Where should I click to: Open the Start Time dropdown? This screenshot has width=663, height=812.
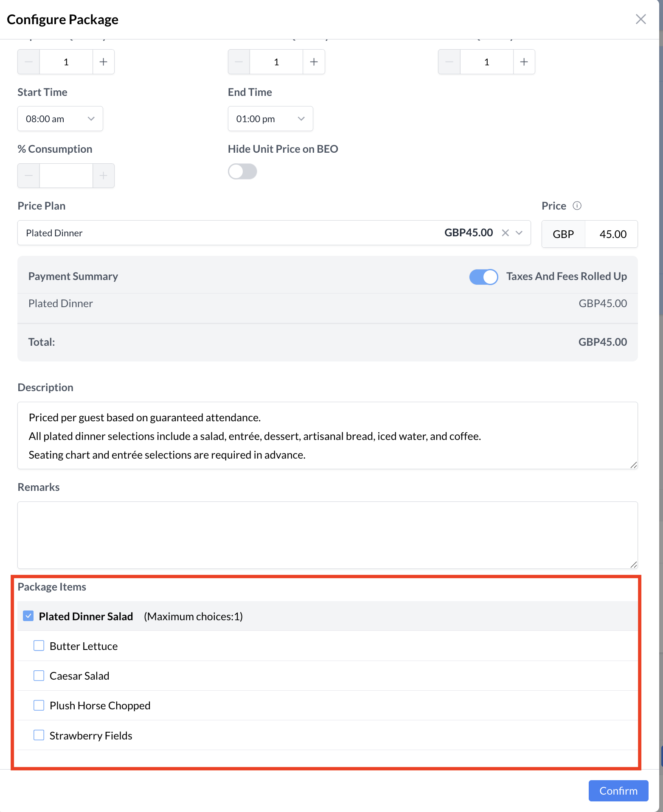pyautogui.click(x=60, y=119)
